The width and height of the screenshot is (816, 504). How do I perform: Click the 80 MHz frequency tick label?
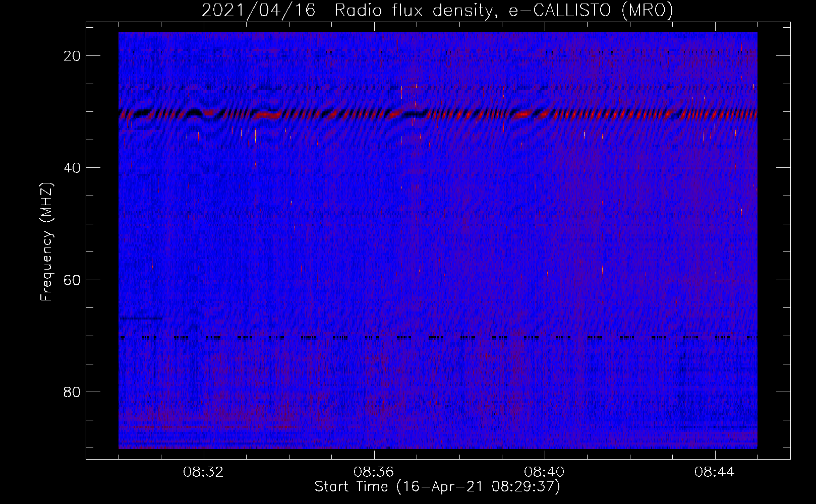[73, 392]
